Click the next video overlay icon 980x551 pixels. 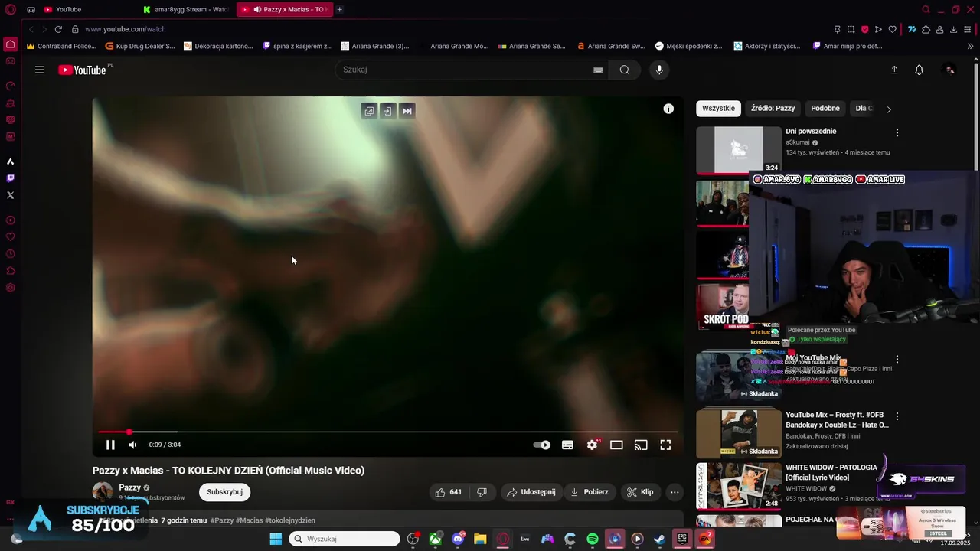pos(407,111)
